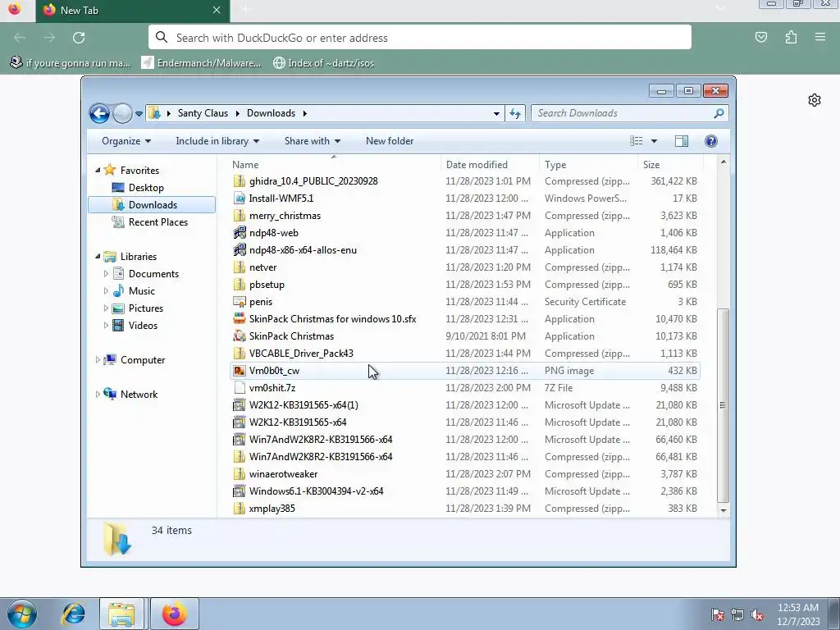
Task: Select the winaerotweaker zip icon
Action: tap(240, 474)
